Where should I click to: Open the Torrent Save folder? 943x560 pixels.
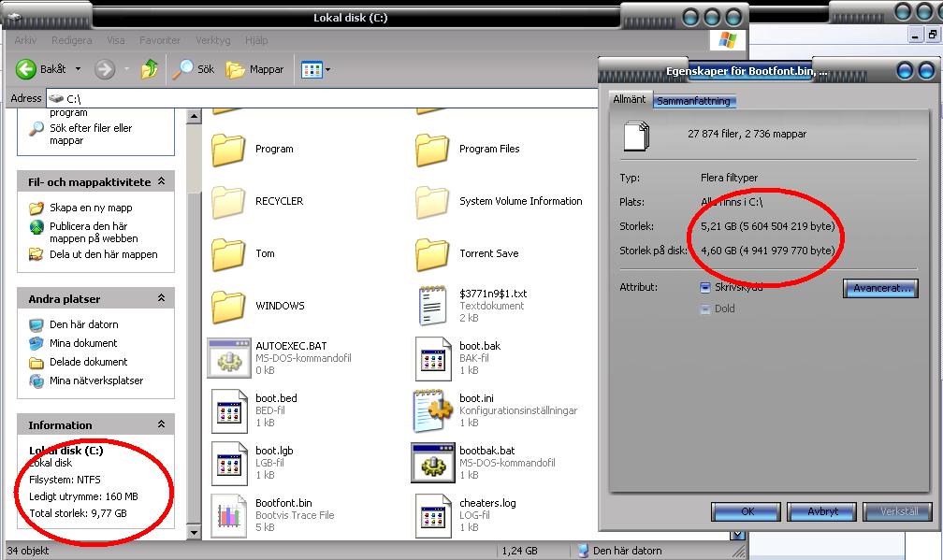coord(432,253)
